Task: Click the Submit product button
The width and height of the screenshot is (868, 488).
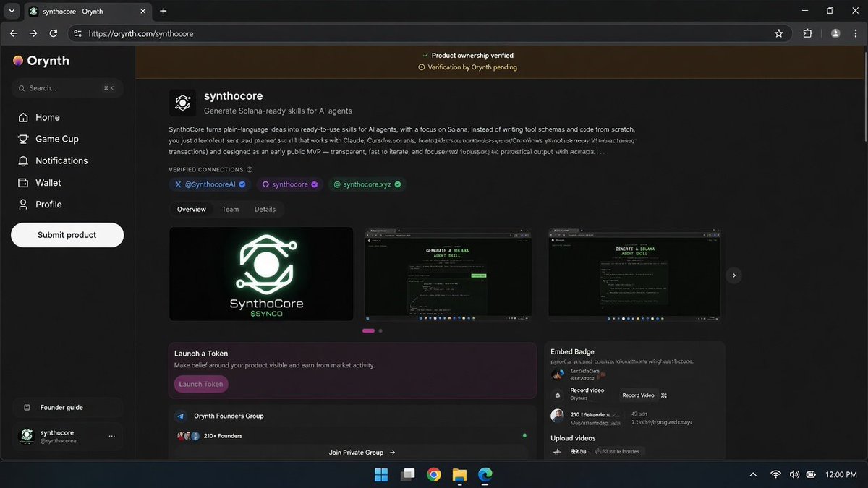Action: point(67,235)
